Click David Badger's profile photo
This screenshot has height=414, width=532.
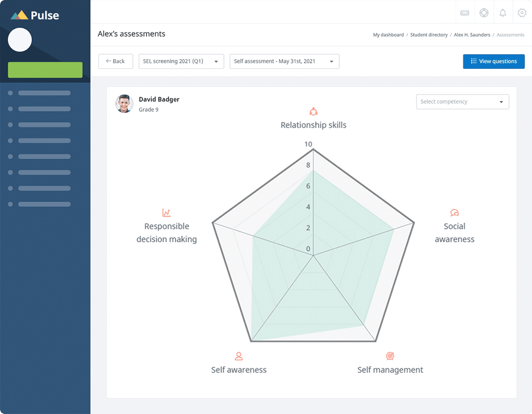click(124, 103)
